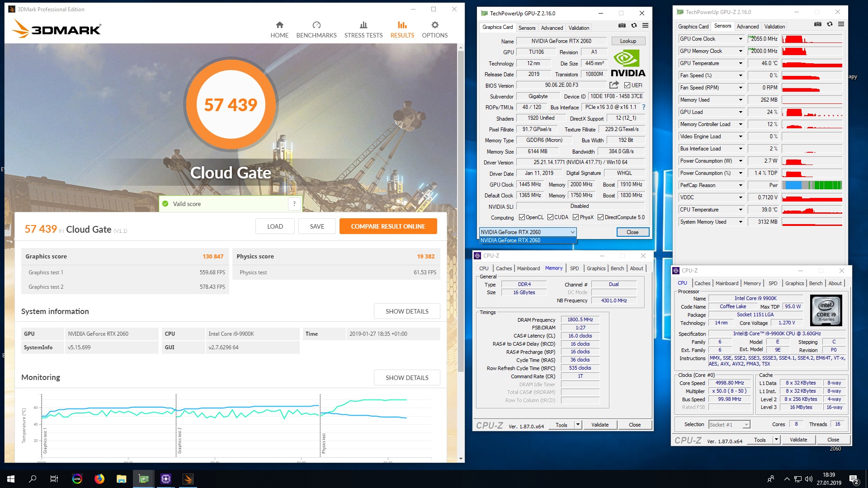868x488 pixels.
Task: Expand GPU Core Clock sensor dropdown
Action: pyautogui.click(x=741, y=39)
